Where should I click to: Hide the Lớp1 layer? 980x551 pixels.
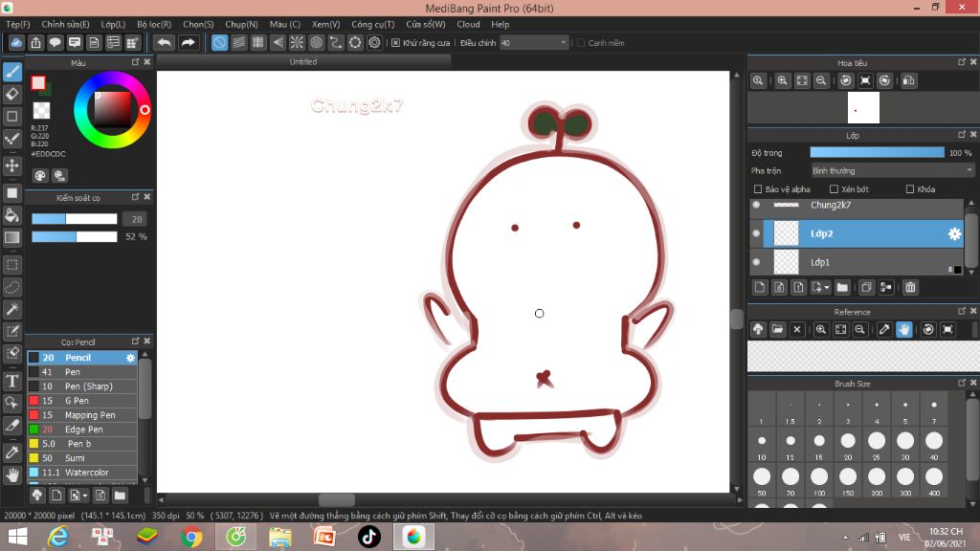(757, 262)
